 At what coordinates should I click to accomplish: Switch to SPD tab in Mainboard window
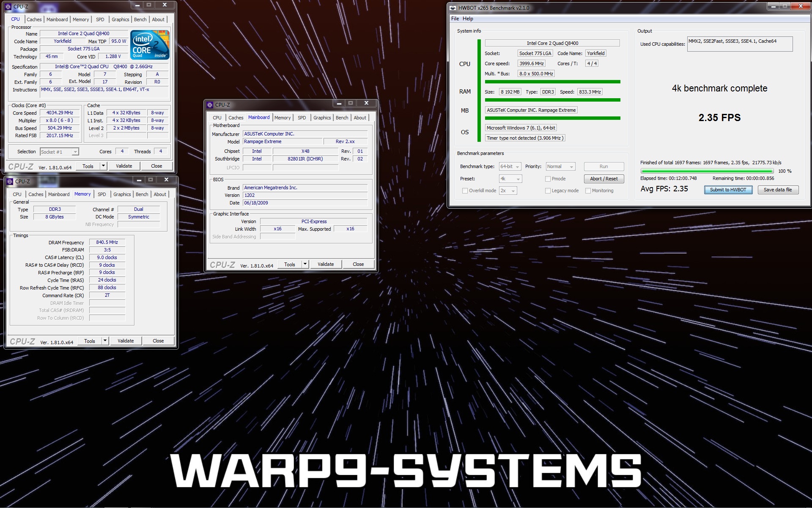(x=302, y=118)
